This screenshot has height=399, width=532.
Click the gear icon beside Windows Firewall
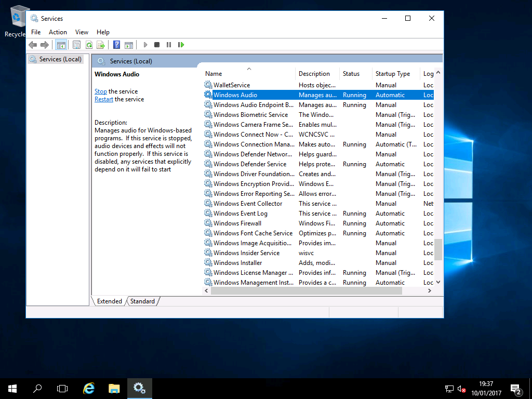coord(208,223)
